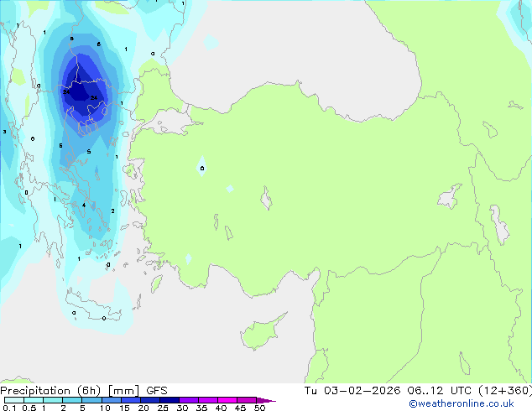This screenshot has height=411, width=532.
Task: Click the 35–40 mm legend color box
Action: [207, 400]
